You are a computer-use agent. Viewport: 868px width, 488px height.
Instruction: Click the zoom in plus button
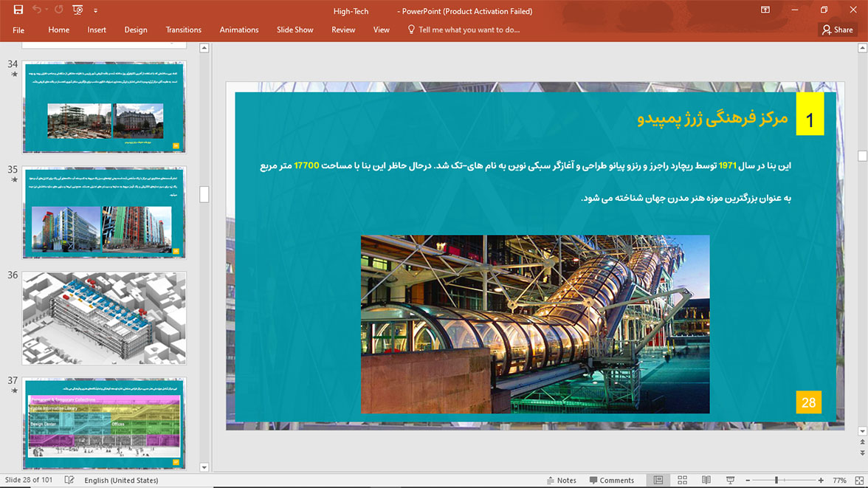(x=821, y=480)
